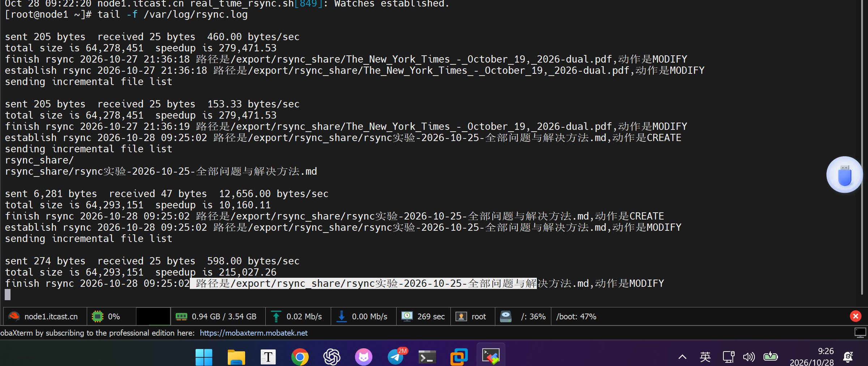The width and height of the screenshot is (868, 366).
Task: Click the disk drive usage icon
Action: [x=506, y=316]
